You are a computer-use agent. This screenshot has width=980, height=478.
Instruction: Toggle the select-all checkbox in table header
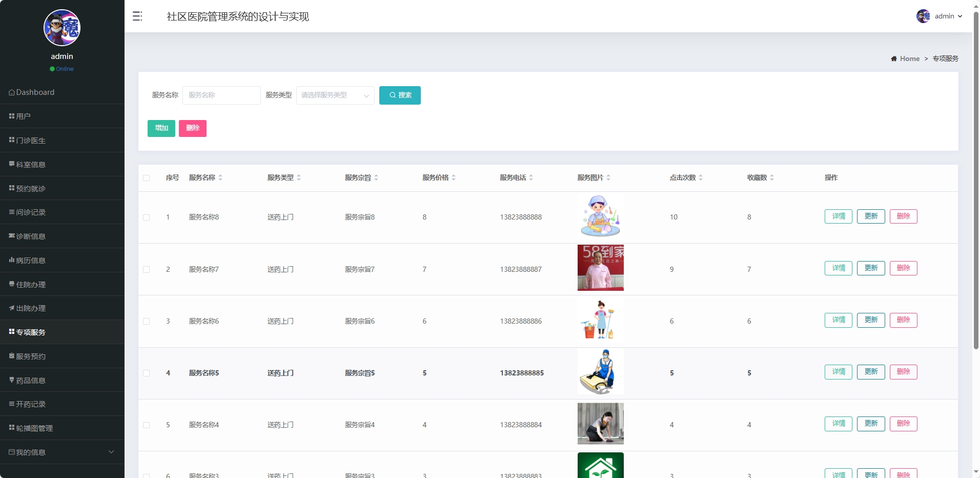147,178
